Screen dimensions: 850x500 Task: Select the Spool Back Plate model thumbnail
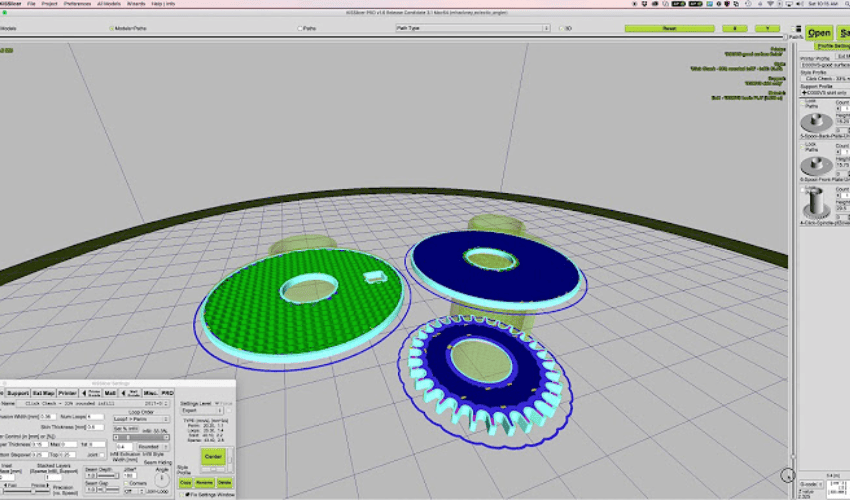pos(816,122)
